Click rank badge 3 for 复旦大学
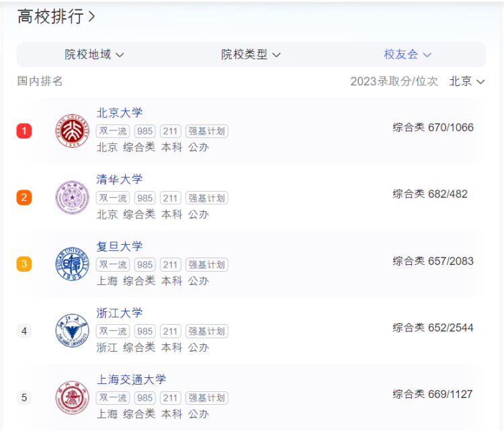The width and height of the screenshot is (504, 431). click(x=24, y=264)
